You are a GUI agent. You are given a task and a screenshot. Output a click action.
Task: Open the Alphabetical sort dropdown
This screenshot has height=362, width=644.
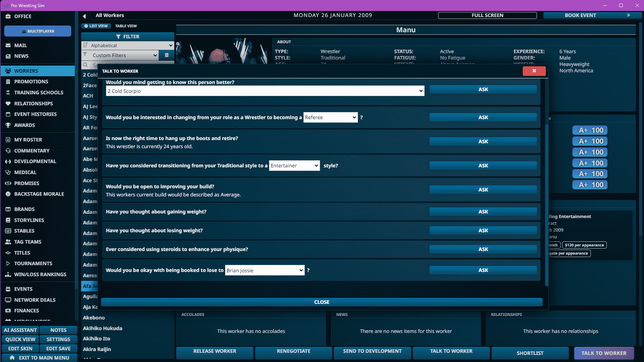(128, 45)
